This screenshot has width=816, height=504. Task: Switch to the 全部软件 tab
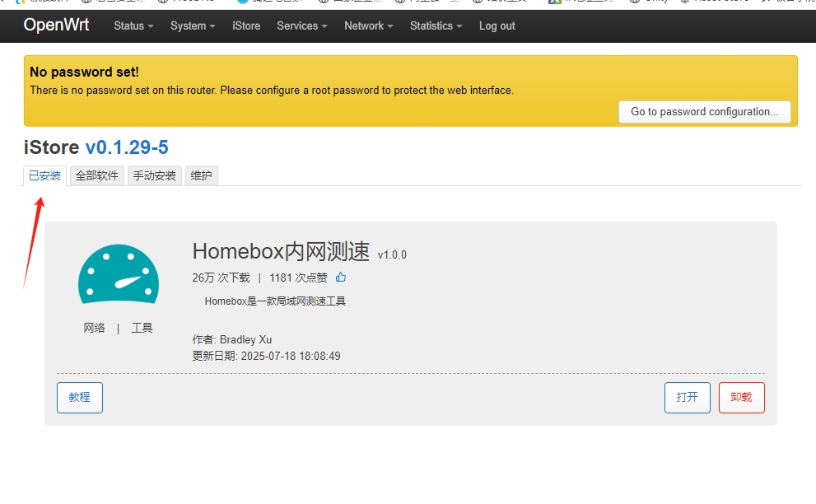[97, 176]
